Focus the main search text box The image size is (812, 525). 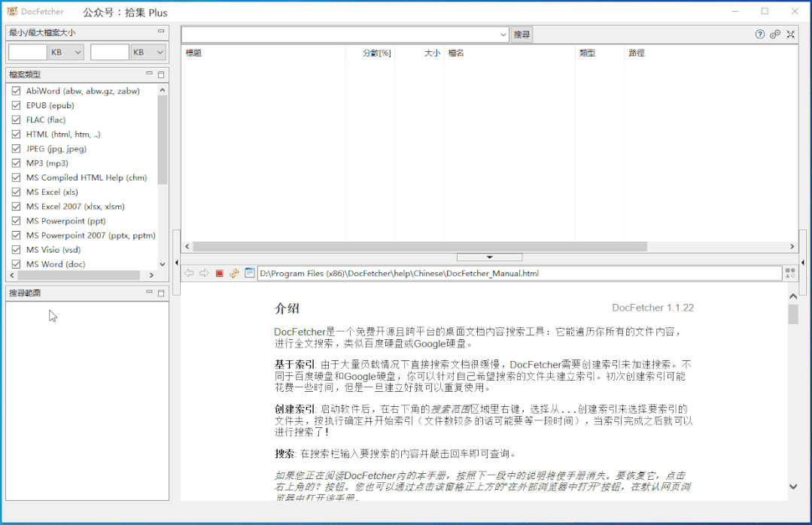click(x=339, y=35)
